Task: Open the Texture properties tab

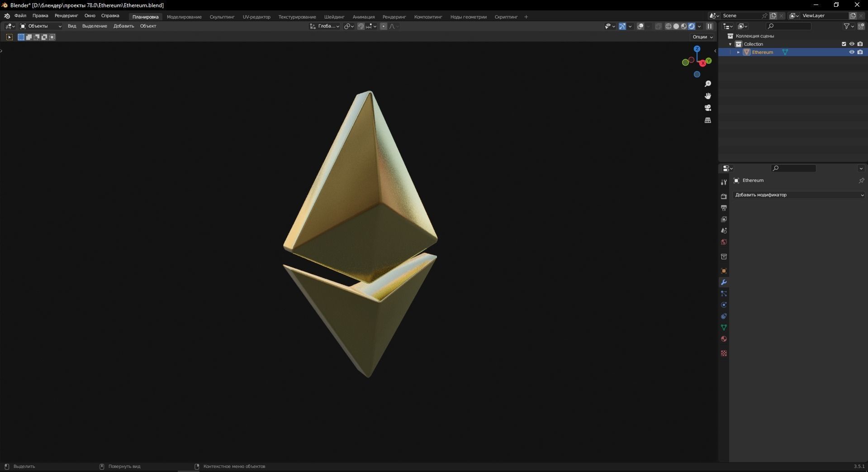Action: [x=724, y=353]
